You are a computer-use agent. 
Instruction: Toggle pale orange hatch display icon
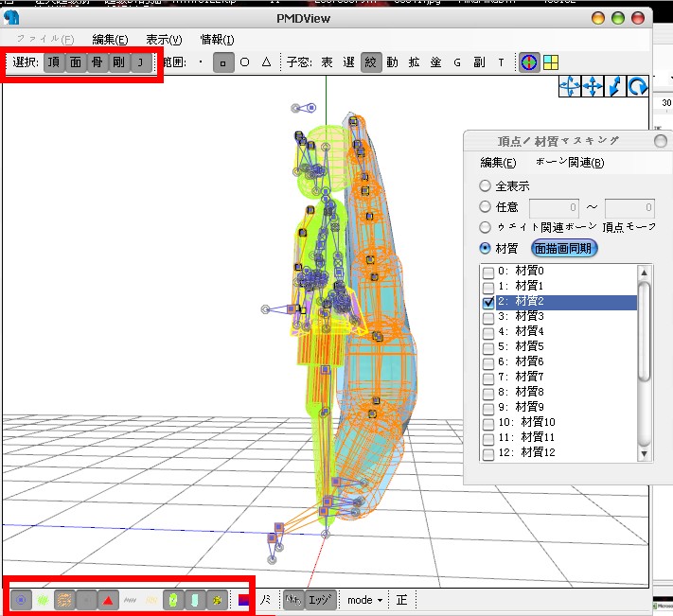pyautogui.click(x=151, y=600)
